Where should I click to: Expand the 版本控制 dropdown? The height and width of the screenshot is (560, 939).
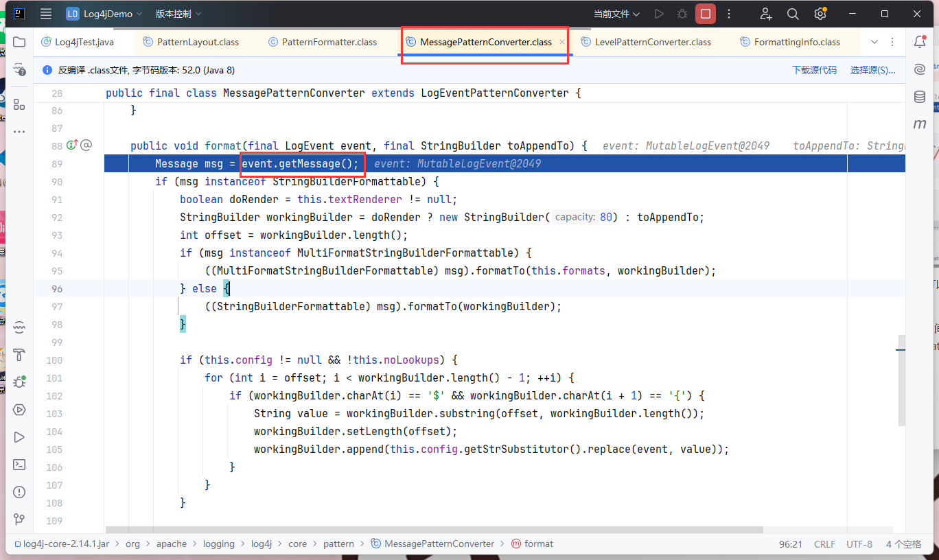[x=178, y=14]
